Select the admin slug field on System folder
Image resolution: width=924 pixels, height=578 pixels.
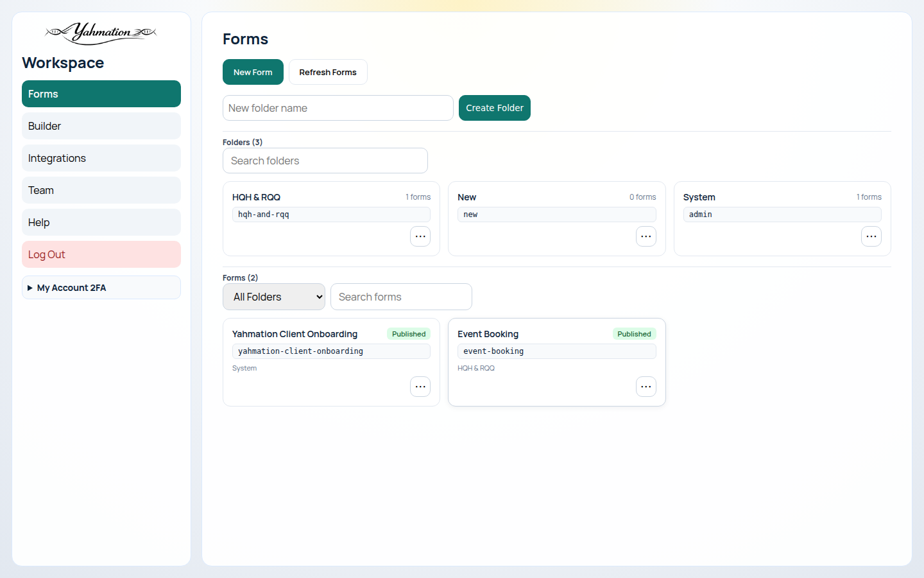tap(782, 215)
